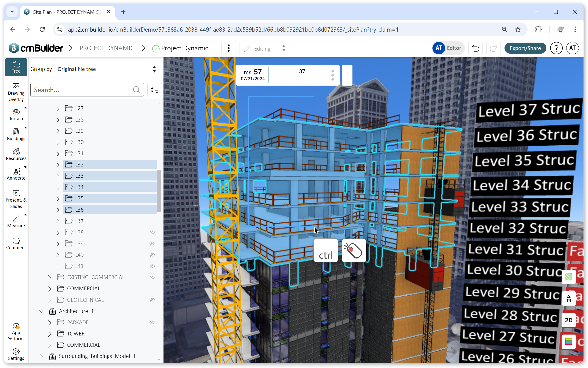This screenshot has height=368, width=588.
Task: Open browser extensions puzzle icon
Action: pyautogui.click(x=538, y=29)
